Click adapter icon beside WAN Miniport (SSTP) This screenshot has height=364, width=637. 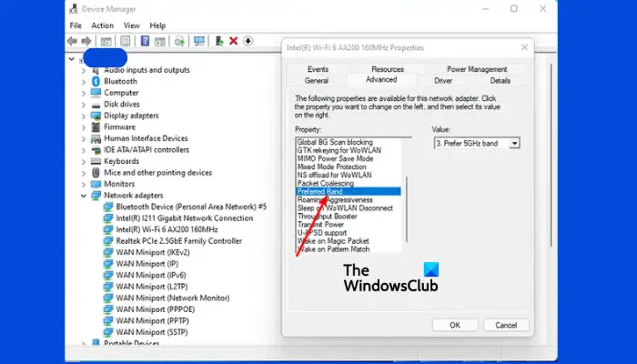point(108,332)
